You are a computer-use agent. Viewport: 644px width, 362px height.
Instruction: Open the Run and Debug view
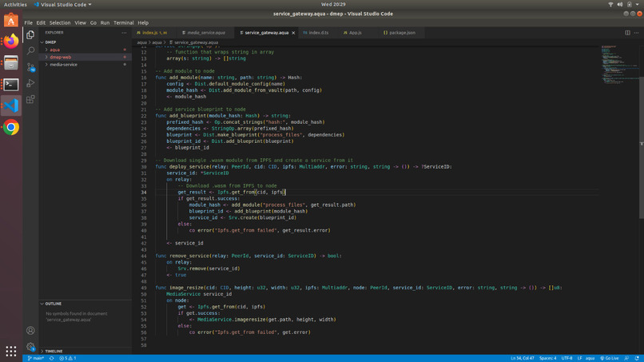[x=30, y=83]
